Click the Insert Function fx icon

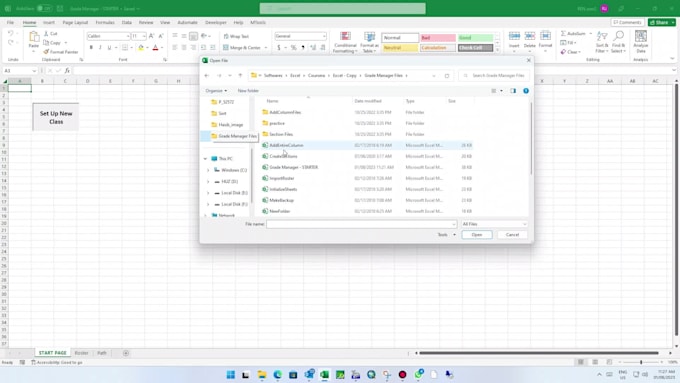(67, 71)
